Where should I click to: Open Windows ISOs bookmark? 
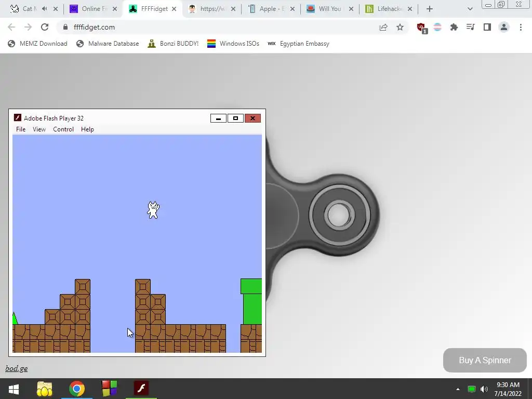pos(233,44)
